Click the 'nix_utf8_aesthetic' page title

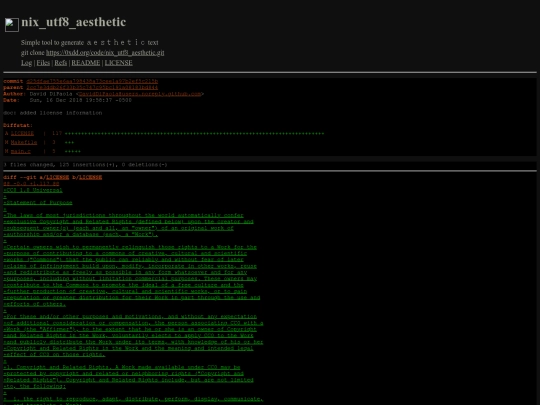point(74,22)
